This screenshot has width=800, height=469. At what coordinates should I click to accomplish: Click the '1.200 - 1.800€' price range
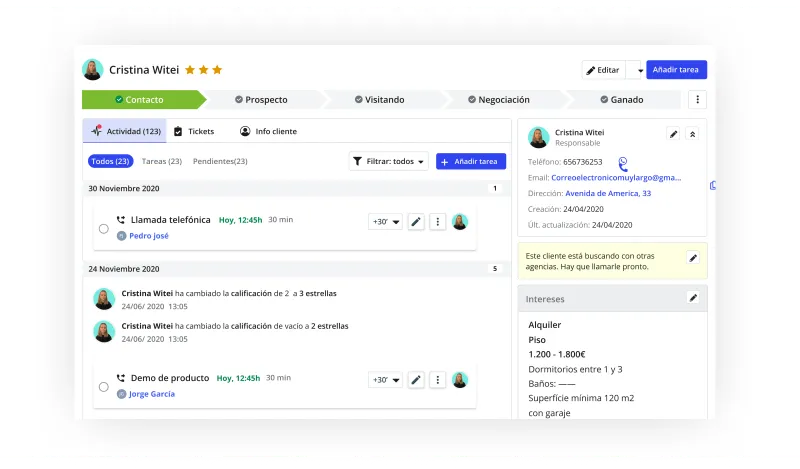pyautogui.click(x=557, y=354)
